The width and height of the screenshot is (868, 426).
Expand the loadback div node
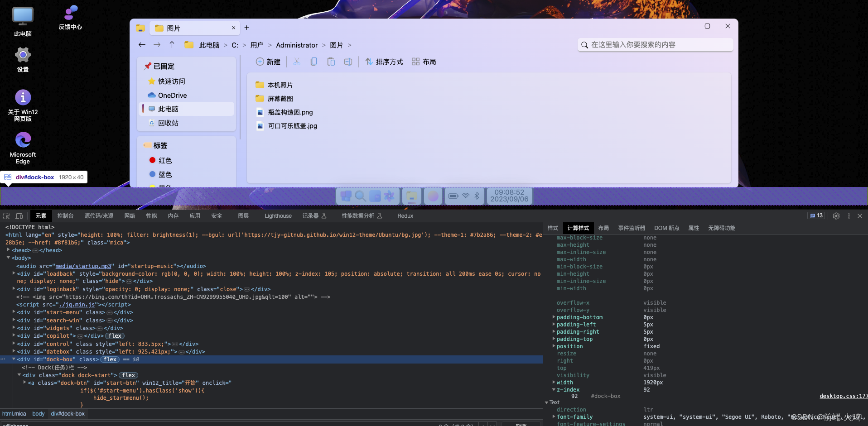(14, 273)
